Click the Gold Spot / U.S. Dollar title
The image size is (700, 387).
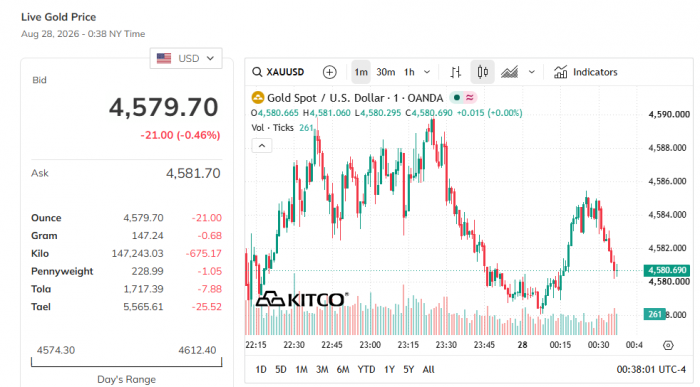pyautogui.click(x=355, y=98)
